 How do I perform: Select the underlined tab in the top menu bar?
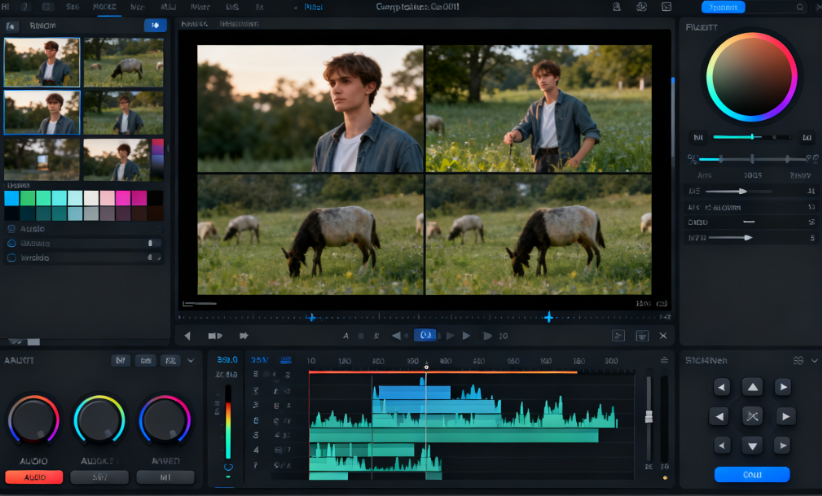pyautogui.click(x=104, y=7)
